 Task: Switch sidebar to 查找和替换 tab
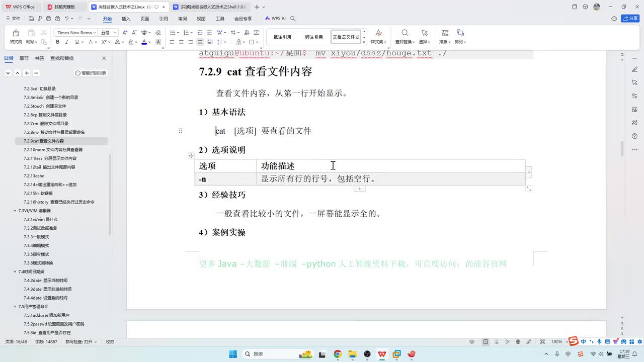(x=62, y=58)
